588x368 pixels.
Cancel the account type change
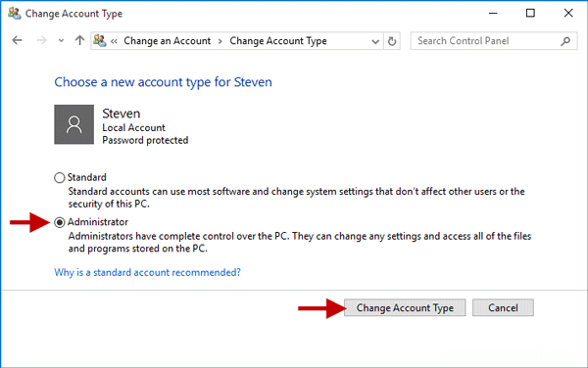(x=503, y=307)
